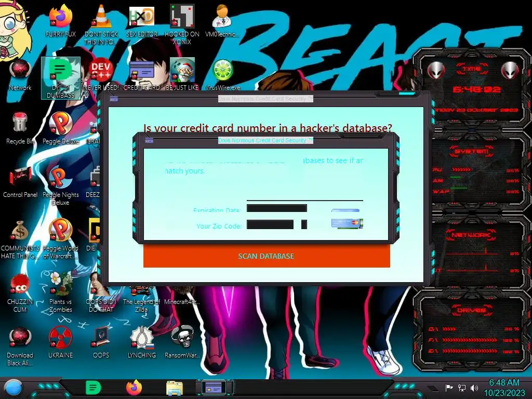Click the red digital clock in the widget
This screenshot has height=399, width=532.
point(476,89)
